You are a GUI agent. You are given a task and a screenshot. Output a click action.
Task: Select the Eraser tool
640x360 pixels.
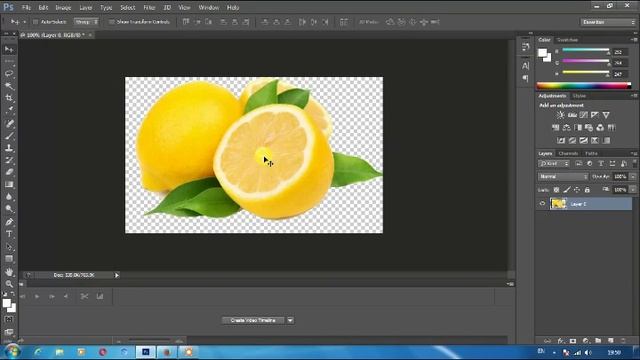tap(9, 172)
